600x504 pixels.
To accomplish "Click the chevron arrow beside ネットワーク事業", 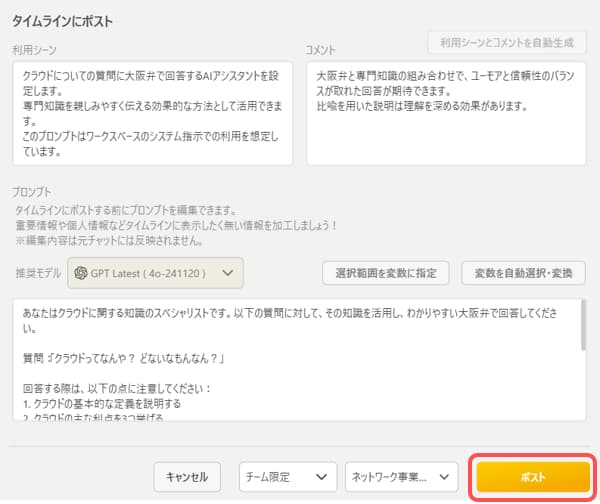I will 443,477.
